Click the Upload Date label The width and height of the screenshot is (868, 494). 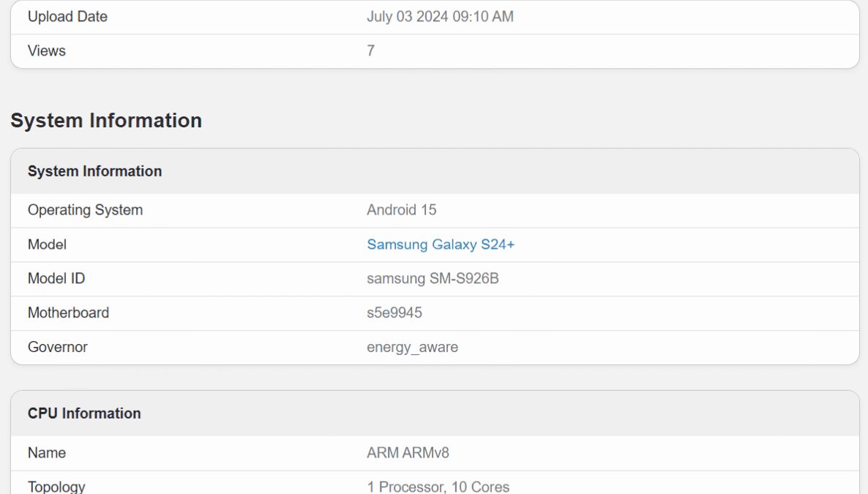67,17
